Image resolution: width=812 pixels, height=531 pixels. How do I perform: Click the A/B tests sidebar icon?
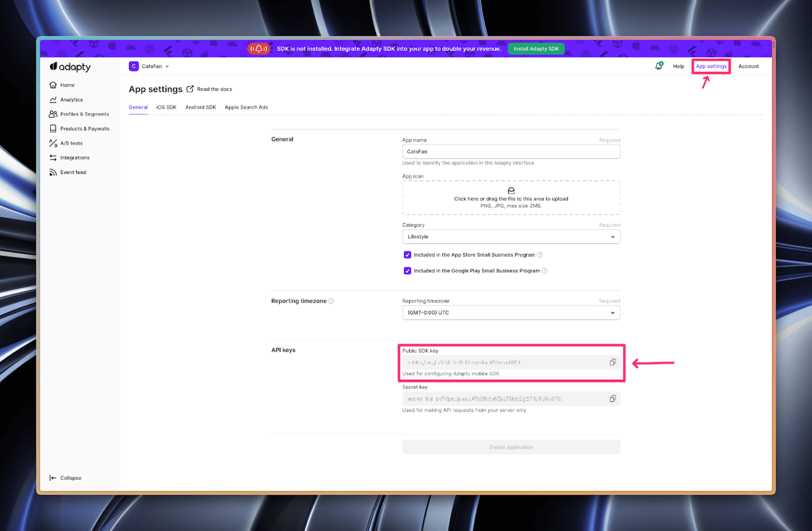point(53,143)
